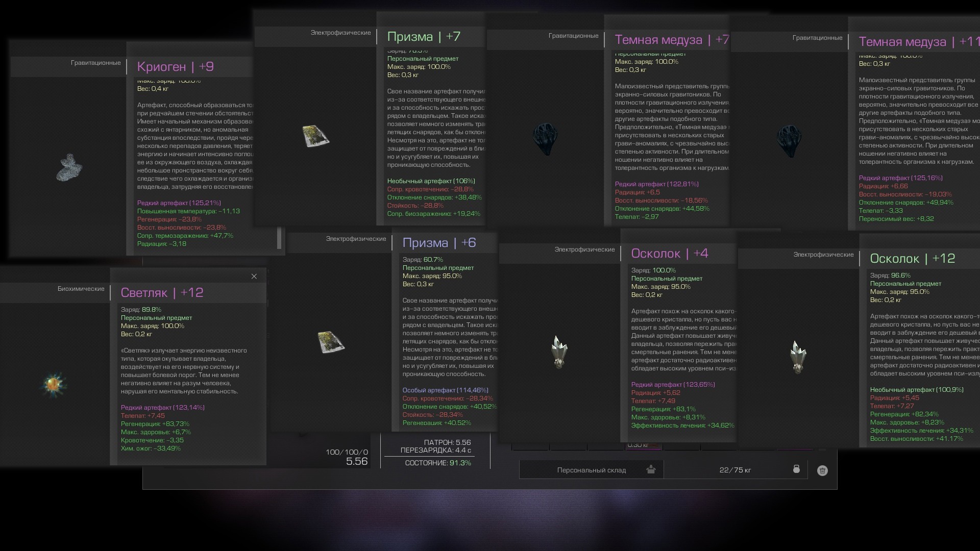The height and width of the screenshot is (551, 980).
Task: Click the Светляк | +12 title
Action: pos(162,292)
